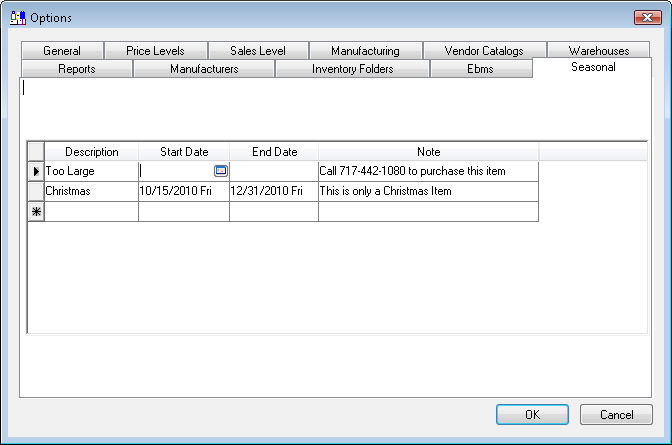Click the new row asterisk marker
Viewport: 672px width, 445px height.
[x=36, y=211]
